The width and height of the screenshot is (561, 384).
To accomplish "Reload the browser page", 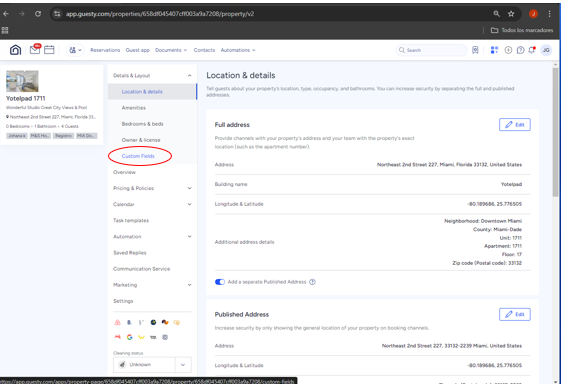I will coord(38,14).
